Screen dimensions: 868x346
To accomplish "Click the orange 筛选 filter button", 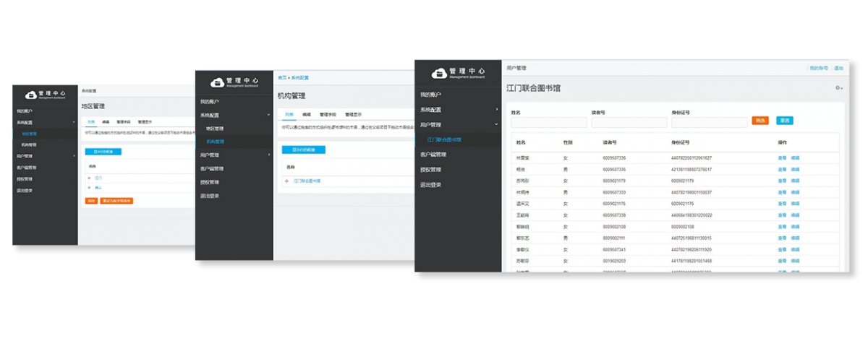I will [760, 121].
